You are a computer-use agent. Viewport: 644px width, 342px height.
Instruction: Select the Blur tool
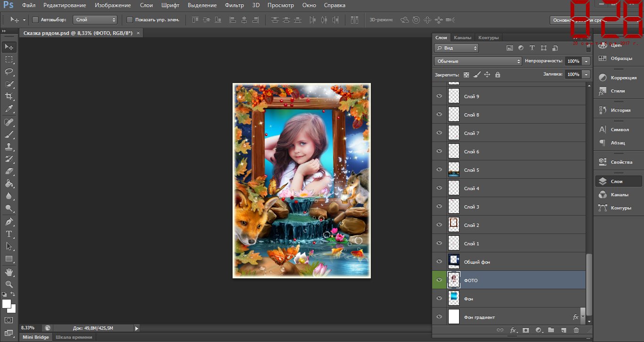(9, 196)
